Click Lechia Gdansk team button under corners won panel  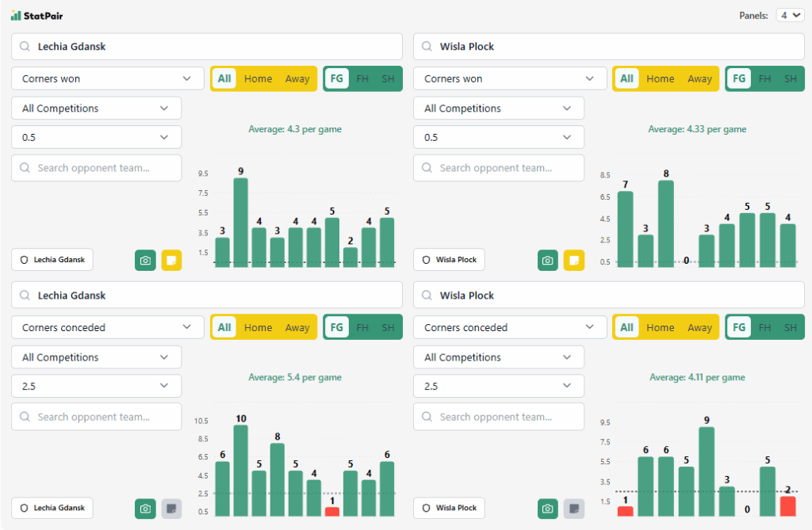52,260
